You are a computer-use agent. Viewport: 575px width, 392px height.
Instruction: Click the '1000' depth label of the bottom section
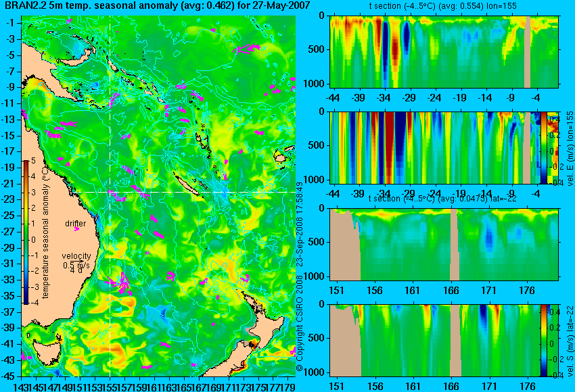pos(315,372)
